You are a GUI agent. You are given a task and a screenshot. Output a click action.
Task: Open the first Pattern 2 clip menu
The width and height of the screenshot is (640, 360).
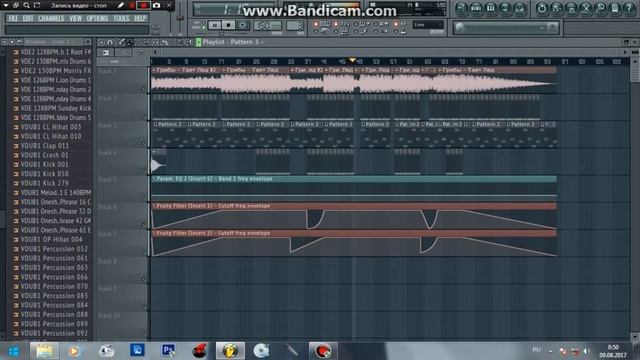pyautogui.click(x=155, y=124)
